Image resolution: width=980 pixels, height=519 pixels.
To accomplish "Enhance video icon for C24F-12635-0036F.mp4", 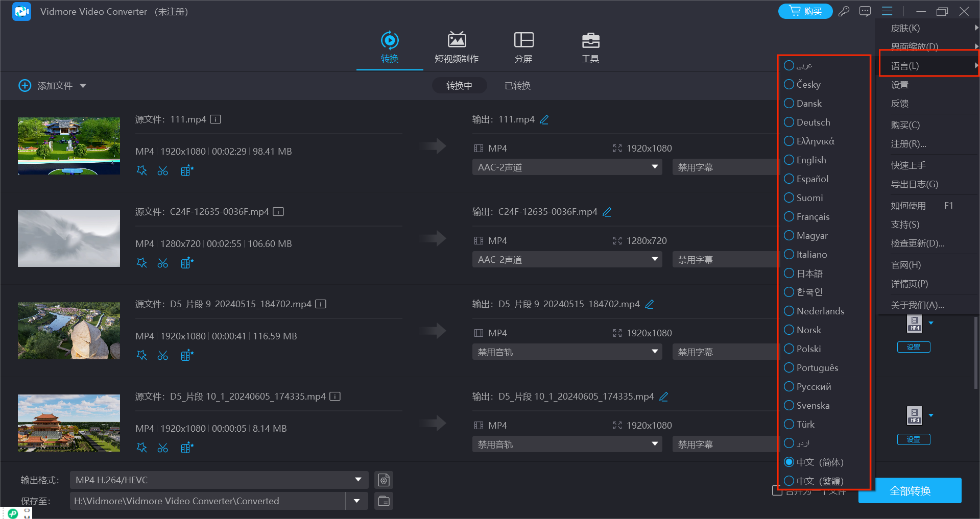I will coord(187,263).
